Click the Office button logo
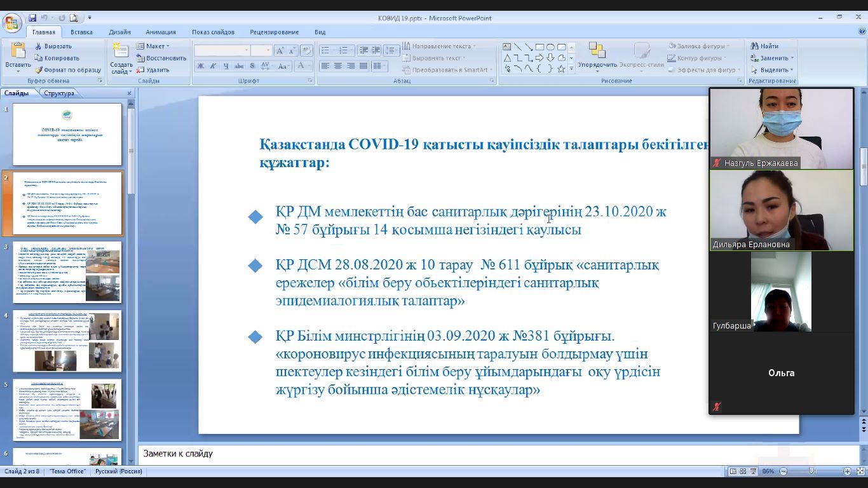Image resolution: width=868 pixels, height=488 pixels. pyautogui.click(x=12, y=24)
